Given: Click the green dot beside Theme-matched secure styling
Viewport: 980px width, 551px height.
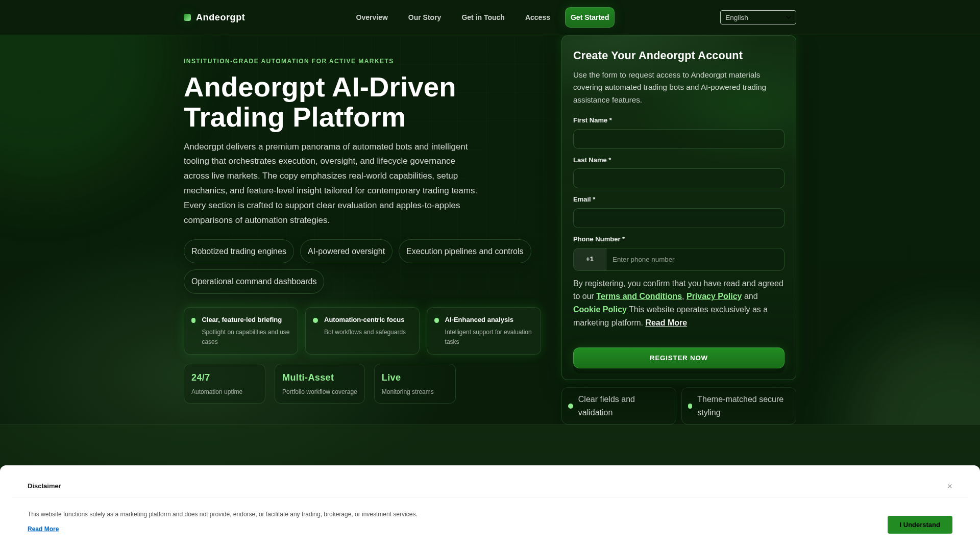Looking at the screenshot, I should 690,406.
